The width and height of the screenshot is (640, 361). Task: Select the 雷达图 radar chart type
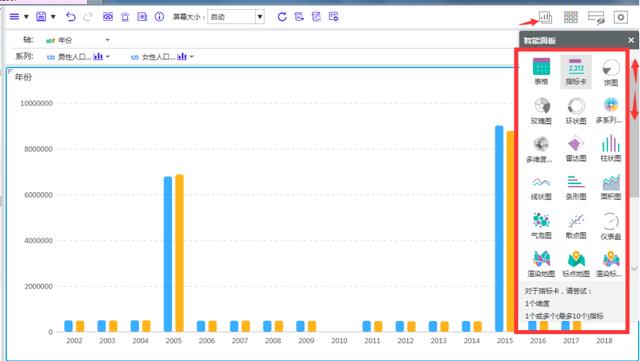pyautogui.click(x=576, y=149)
